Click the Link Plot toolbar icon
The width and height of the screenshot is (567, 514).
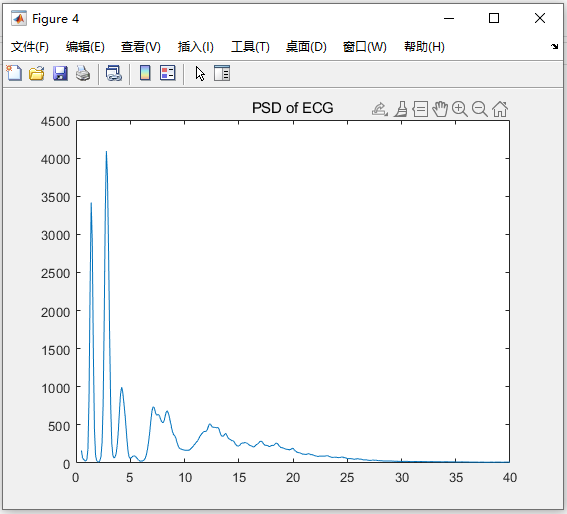coord(114,73)
